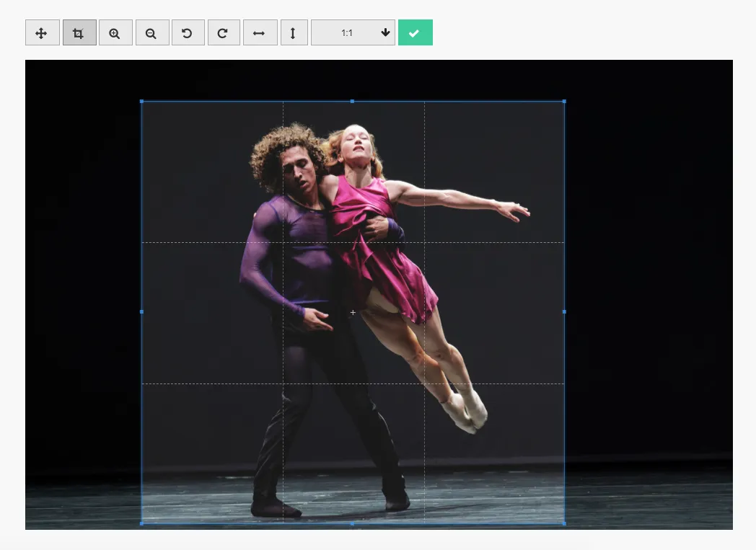Click the right-middle crop handle

click(564, 312)
